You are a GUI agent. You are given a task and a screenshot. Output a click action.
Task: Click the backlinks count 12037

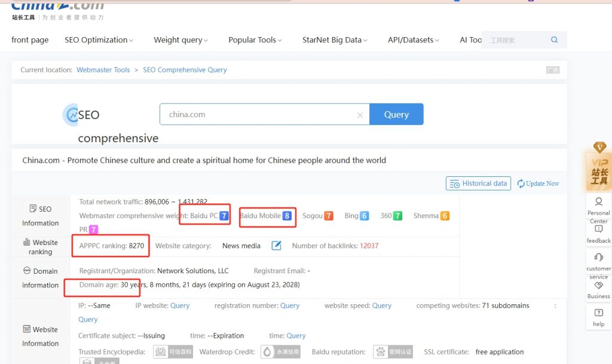pyautogui.click(x=369, y=246)
